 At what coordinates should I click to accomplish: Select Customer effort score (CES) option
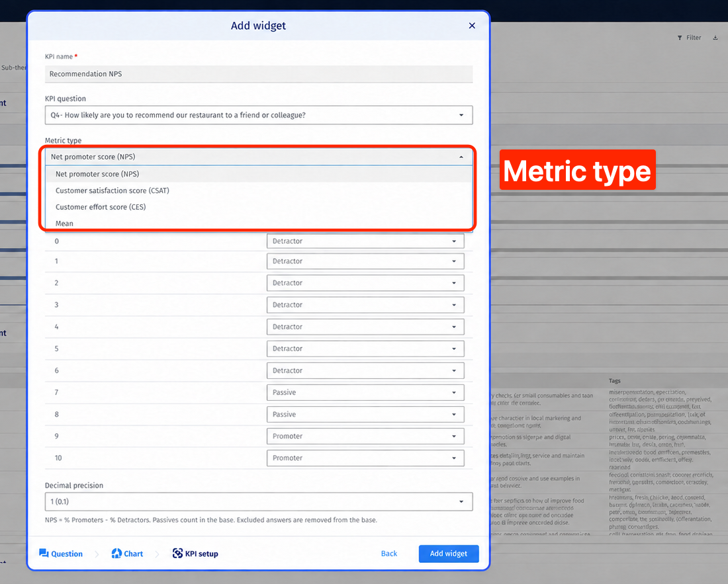click(x=259, y=207)
